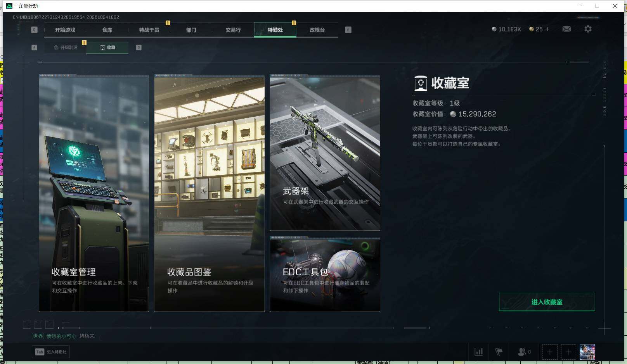Viewport: 627px width, 364px height.
Task: Click the CN UID text at top
Action: pyautogui.click(x=66, y=17)
